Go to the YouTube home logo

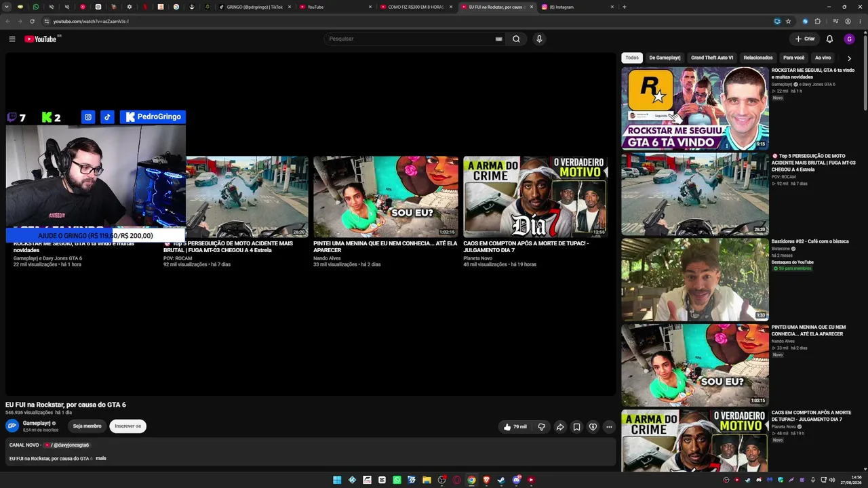pyautogui.click(x=41, y=39)
